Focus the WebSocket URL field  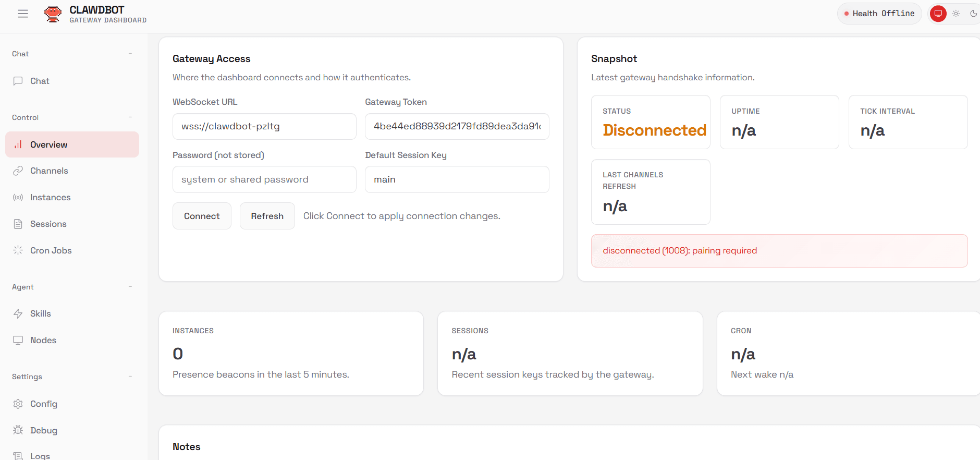tap(264, 126)
